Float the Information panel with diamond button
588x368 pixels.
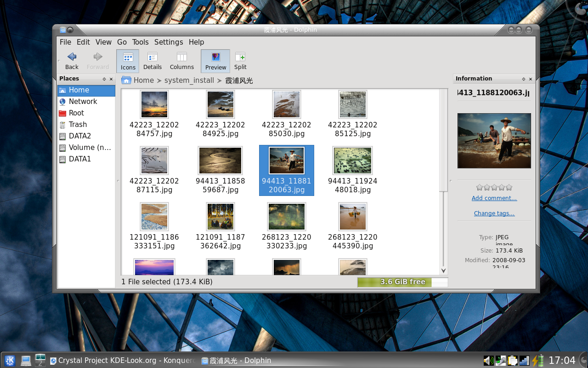click(524, 79)
